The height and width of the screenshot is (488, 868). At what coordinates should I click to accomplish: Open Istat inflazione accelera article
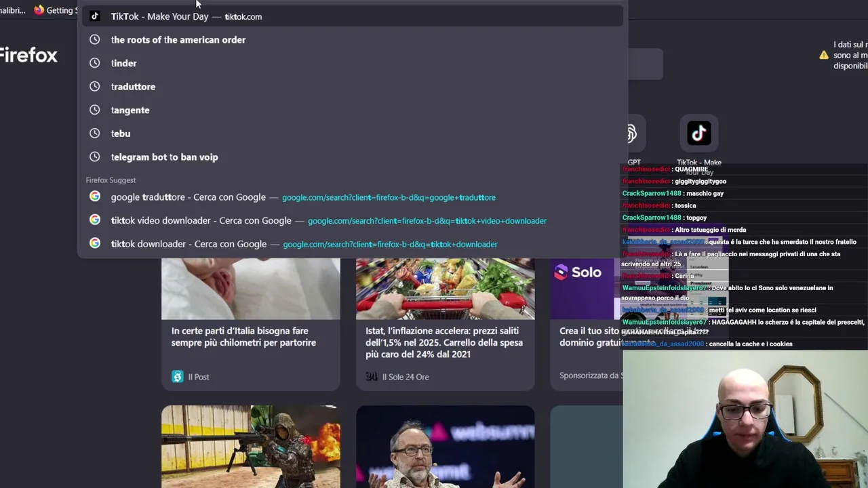click(444, 342)
